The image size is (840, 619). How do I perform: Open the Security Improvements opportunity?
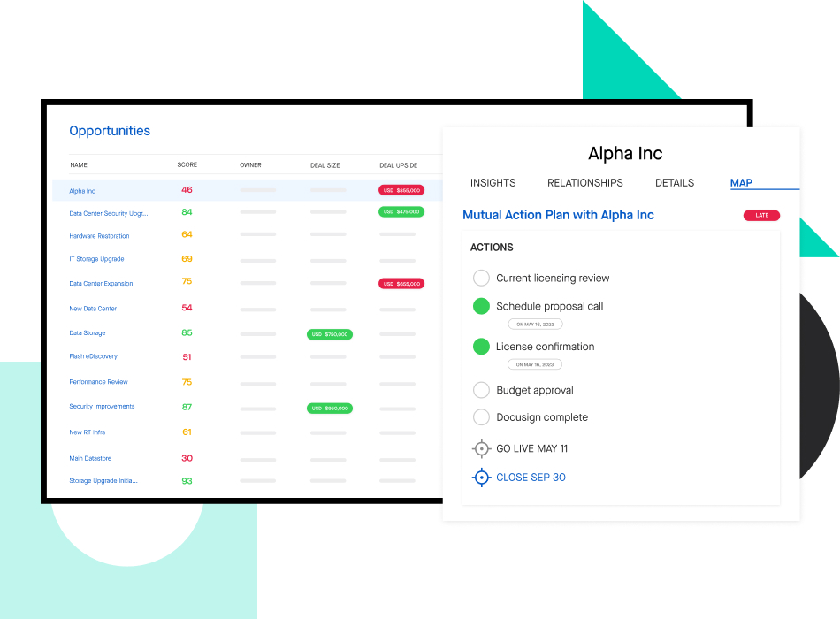[x=102, y=406]
